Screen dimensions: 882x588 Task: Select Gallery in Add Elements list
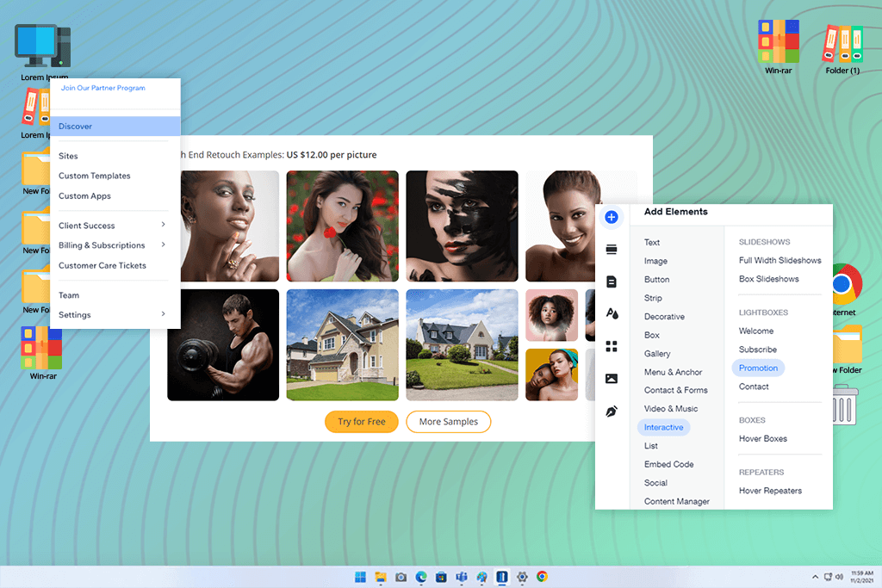[x=657, y=354]
